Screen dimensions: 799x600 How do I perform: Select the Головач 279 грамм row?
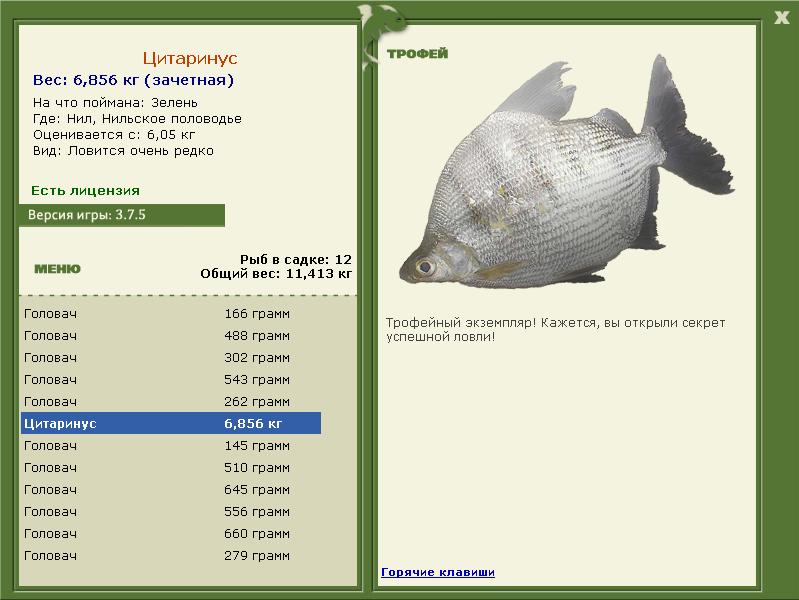(x=171, y=555)
